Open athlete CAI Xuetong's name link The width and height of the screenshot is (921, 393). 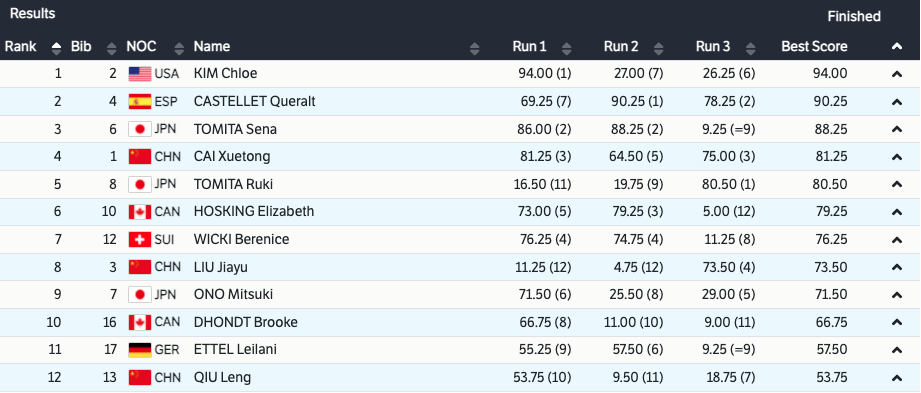[x=232, y=156]
